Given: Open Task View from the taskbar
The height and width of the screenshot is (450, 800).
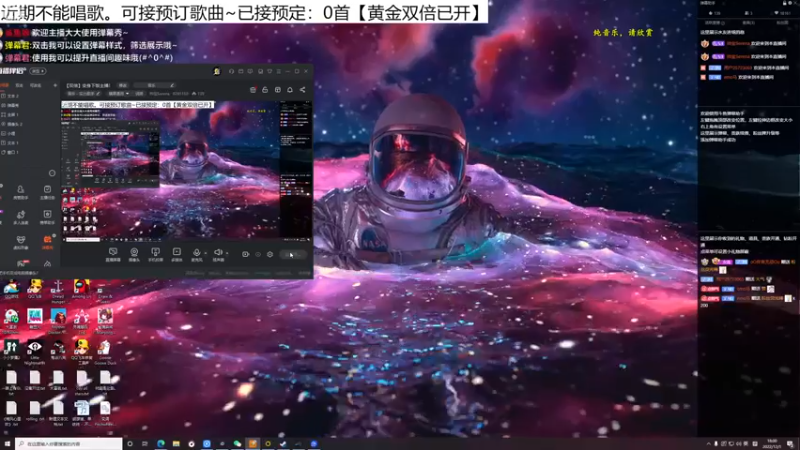Looking at the screenshot, I should pos(145,444).
